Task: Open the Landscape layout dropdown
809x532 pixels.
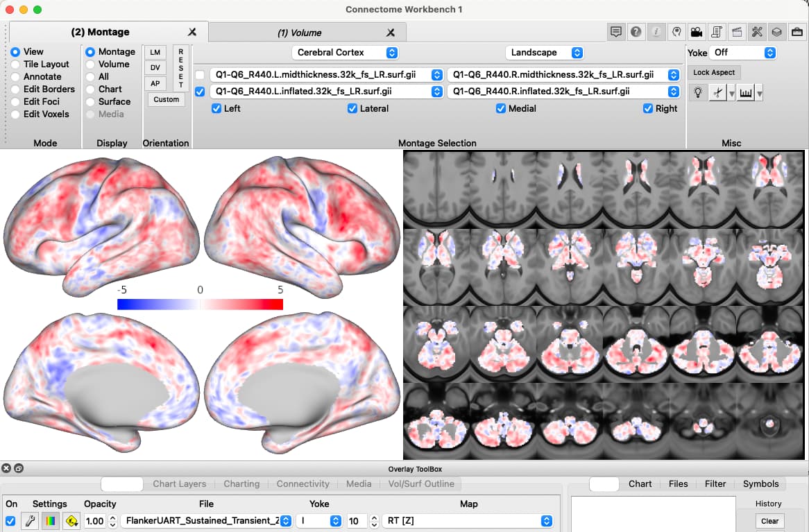Action: click(545, 53)
